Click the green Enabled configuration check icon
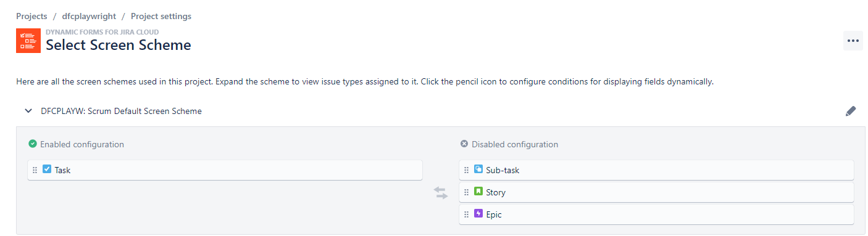Viewport: 868px width, 236px height. tap(33, 144)
